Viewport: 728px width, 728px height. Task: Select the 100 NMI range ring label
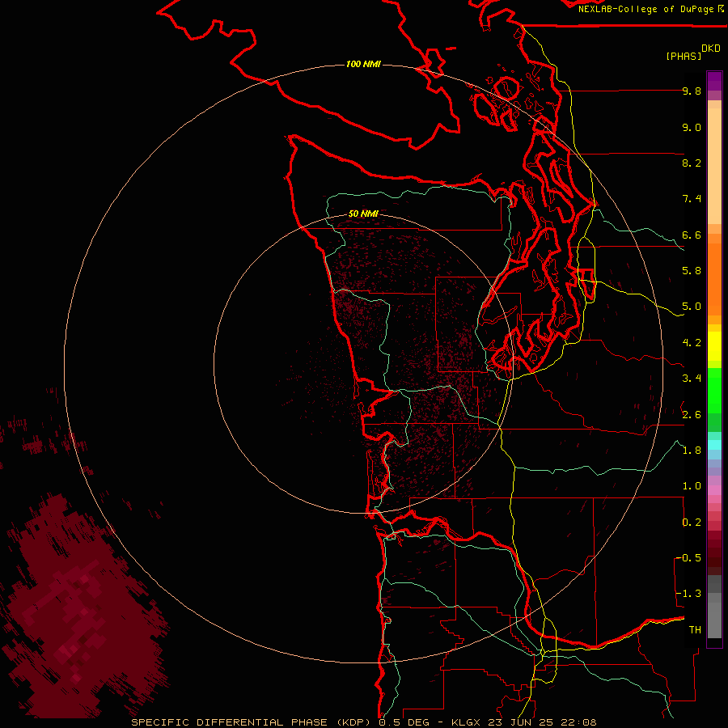tap(363, 64)
